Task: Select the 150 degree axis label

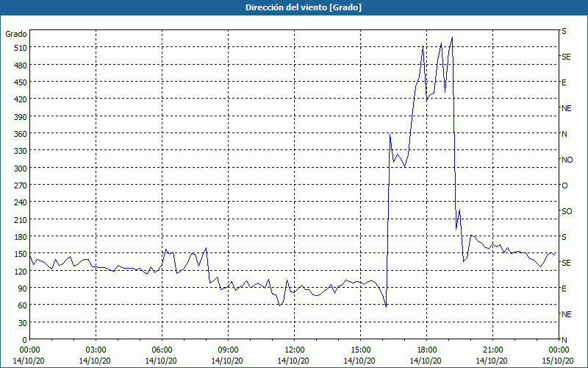Action: (20, 254)
